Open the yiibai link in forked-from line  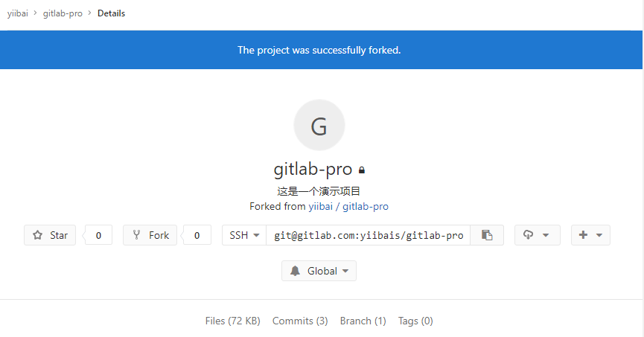[322, 206]
